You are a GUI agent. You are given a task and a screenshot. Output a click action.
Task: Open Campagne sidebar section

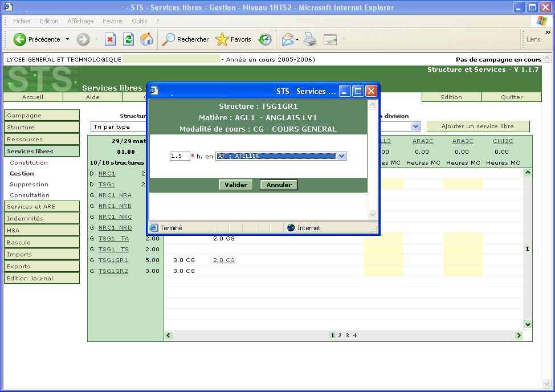pyautogui.click(x=42, y=115)
